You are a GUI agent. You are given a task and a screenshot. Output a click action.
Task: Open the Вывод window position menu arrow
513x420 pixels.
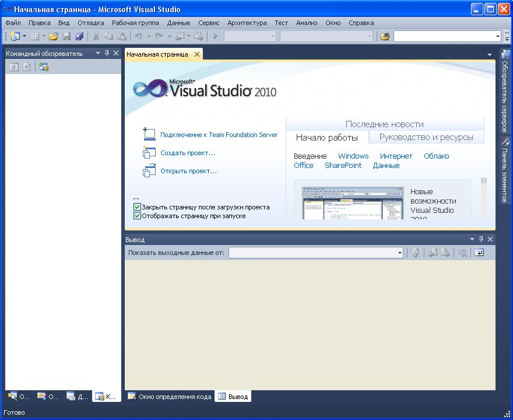(472, 239)
